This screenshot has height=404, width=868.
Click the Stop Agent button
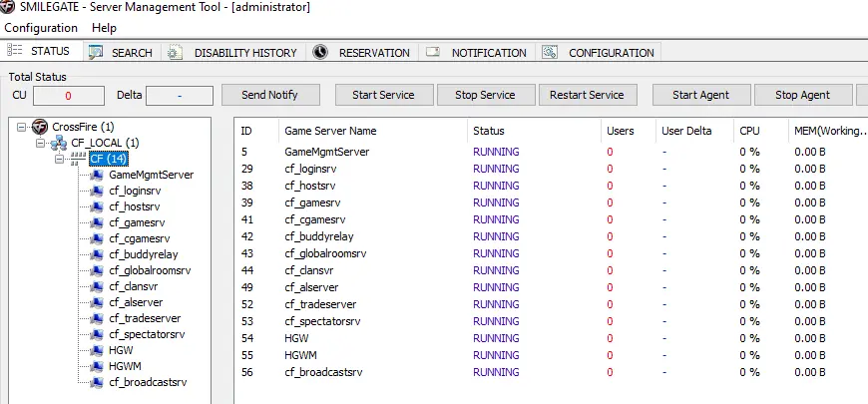[803, 95]
